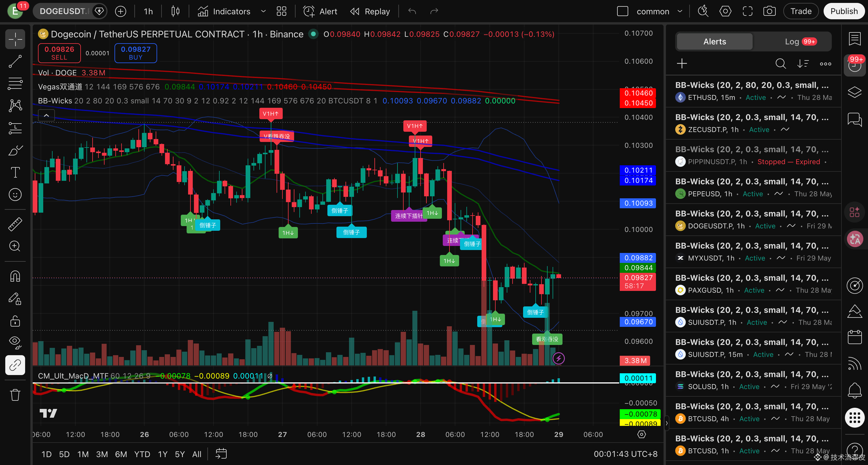This screenshot has height=465, width=868.
Task: Open the emoji icons tool
Action: (15, 195)
